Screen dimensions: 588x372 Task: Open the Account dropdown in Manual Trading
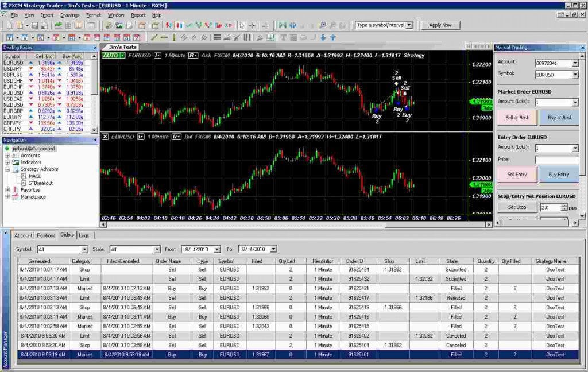tap(575, 63)
